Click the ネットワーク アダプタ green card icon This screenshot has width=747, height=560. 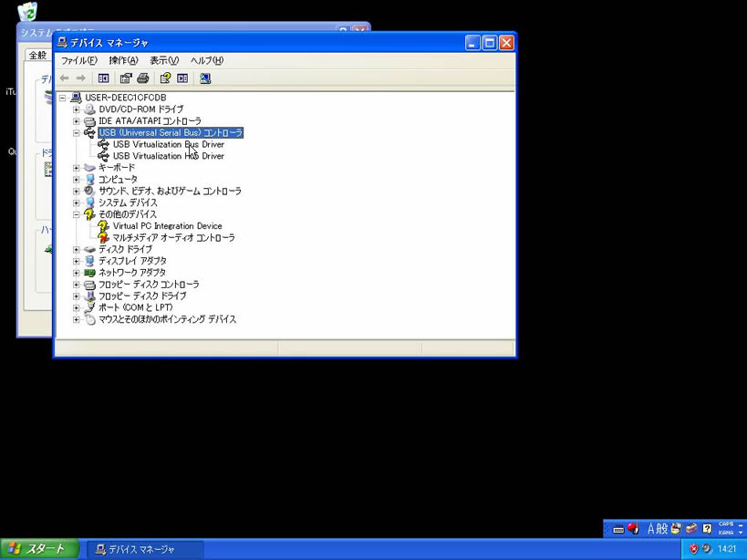(x=89, y=273)
